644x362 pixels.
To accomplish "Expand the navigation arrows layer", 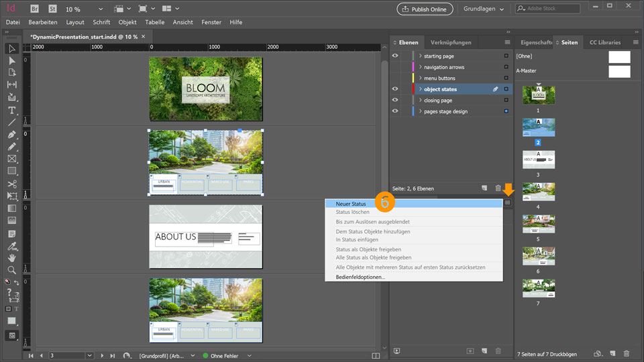I will point(420,67).
